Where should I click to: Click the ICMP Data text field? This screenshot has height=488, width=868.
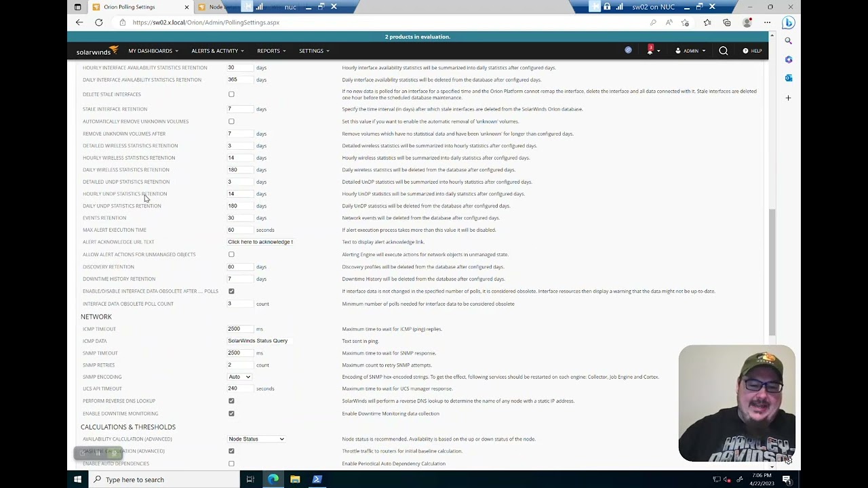260,341
